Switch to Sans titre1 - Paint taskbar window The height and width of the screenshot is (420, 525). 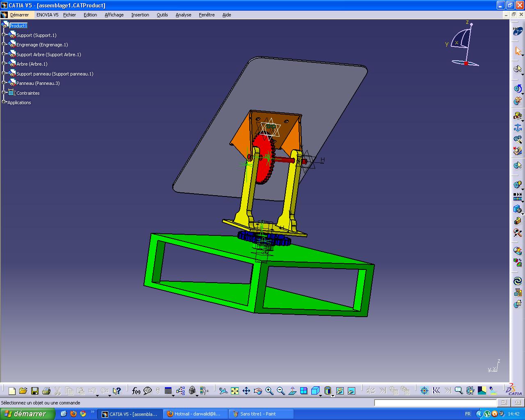coord(261,414)
